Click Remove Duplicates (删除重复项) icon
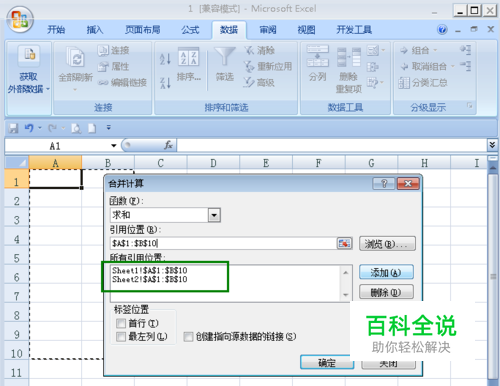This screenshot has width=500, height=386. (349, 57)
